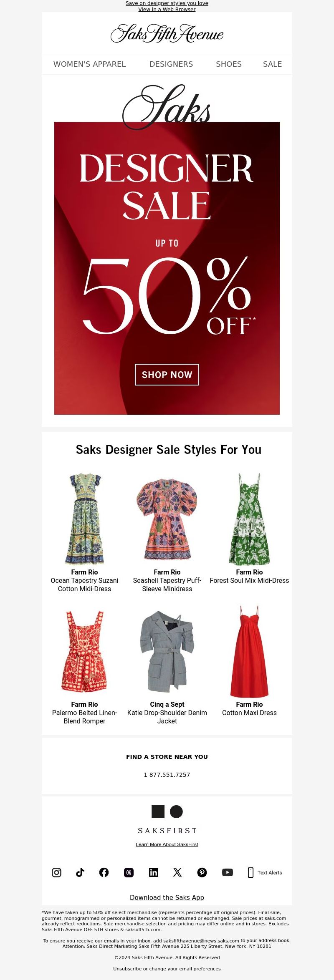Open Learn More About SaksFirst link
This screenshot has height=980, width=334.
click(x=167, y=844)
